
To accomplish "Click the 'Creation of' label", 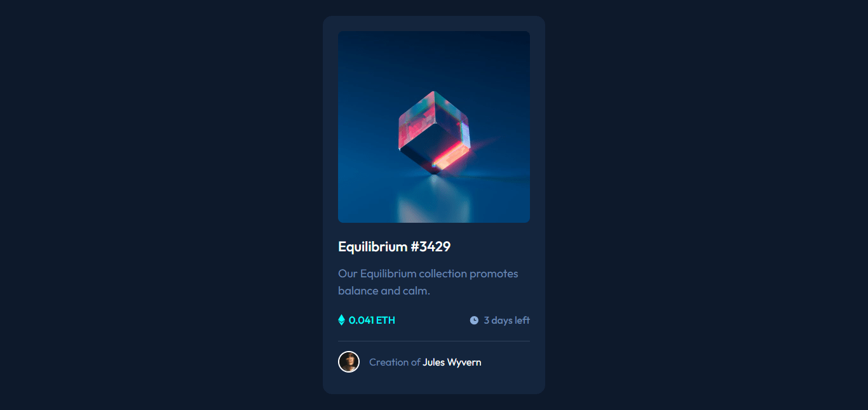I will pyautogui.click(x=395, y=362).
